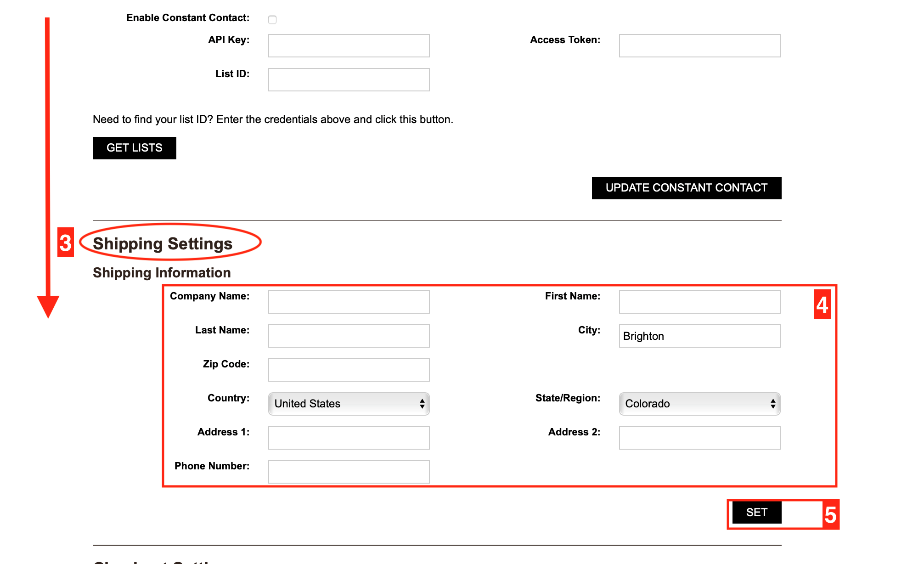Image resolution: width=924 pixels, height=564 pixels.
Task: Focus the List ID text box
Action: [349, 79]
